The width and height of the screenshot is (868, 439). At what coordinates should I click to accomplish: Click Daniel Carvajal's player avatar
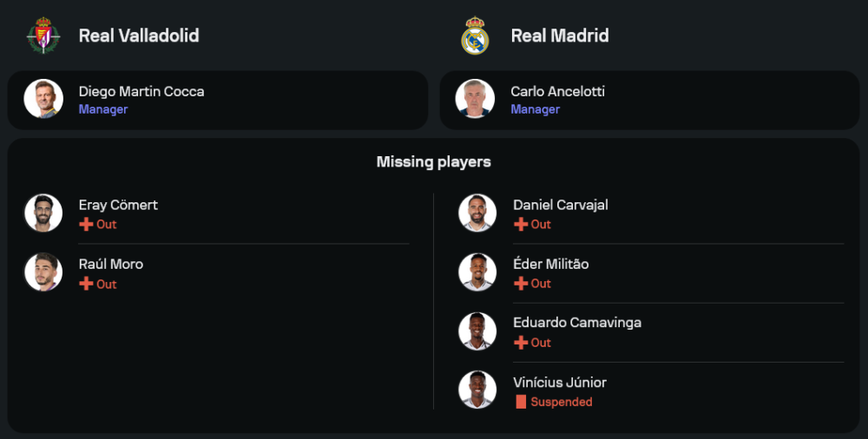pos(477,213)
